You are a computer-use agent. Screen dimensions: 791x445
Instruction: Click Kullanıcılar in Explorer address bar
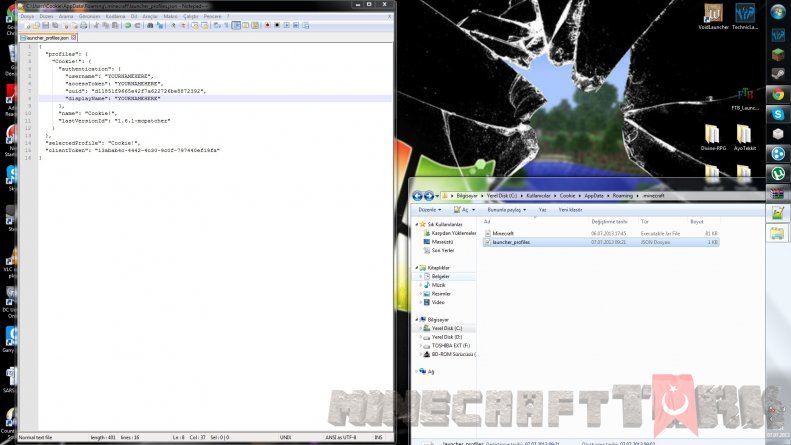538,196
